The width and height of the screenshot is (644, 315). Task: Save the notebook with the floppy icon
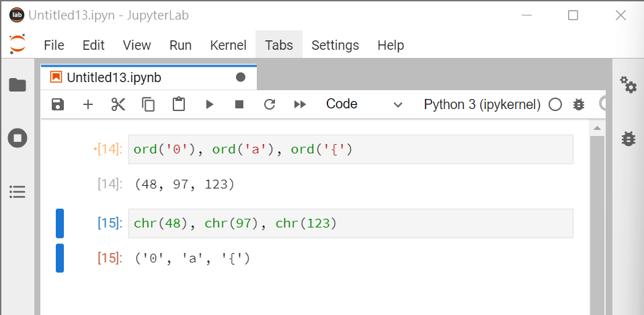[58, 104]
